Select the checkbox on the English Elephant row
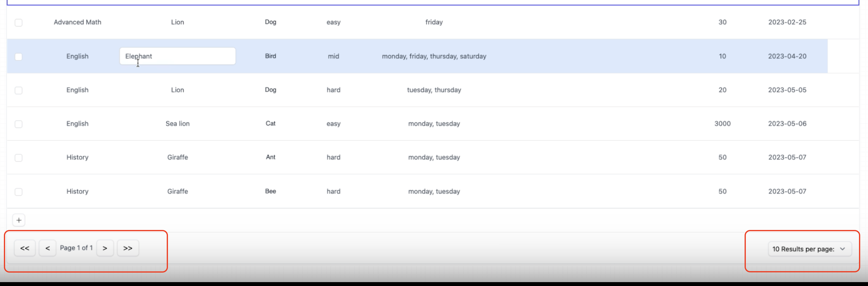 coord(18,57)
